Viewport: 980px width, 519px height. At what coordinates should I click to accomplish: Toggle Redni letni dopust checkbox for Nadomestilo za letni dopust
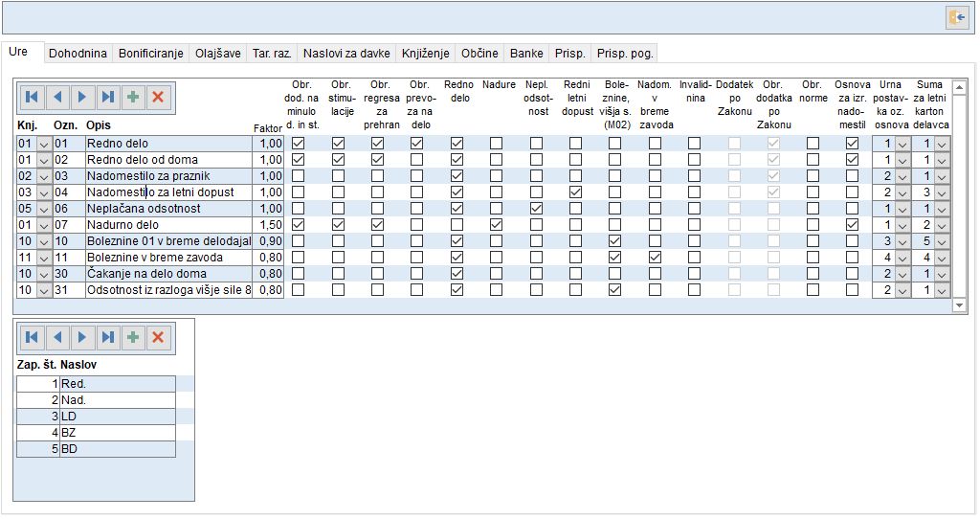(x=575, y=192)
